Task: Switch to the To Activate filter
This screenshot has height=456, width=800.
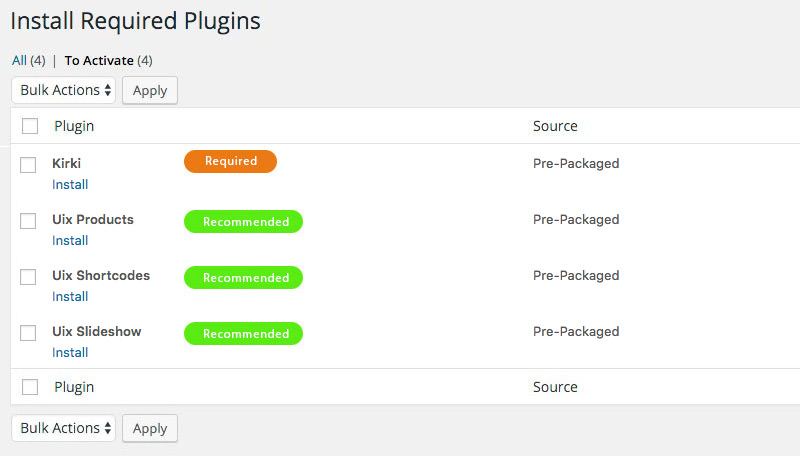Action: coord(99,60)
